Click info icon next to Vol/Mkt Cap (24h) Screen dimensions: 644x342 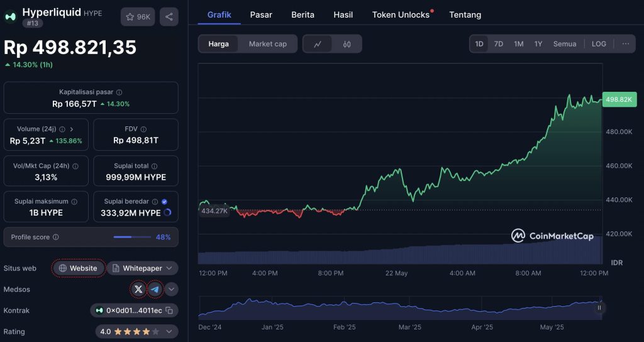75,166
